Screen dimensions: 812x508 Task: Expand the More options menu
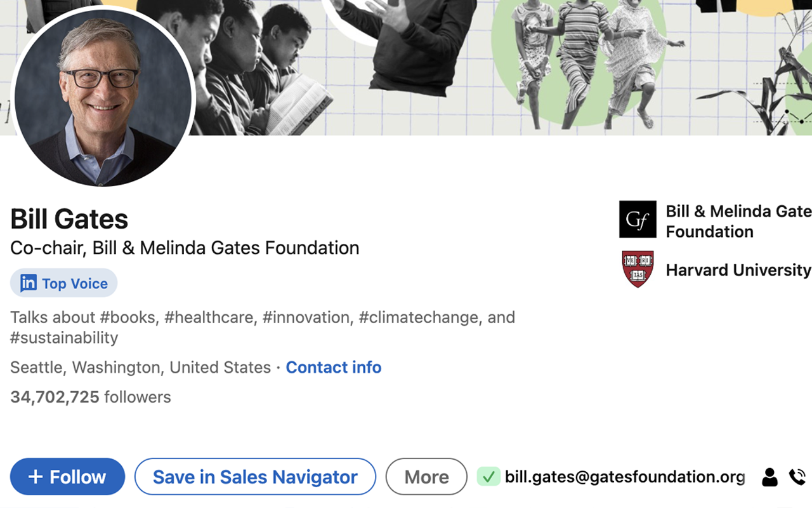coord(426,477)
